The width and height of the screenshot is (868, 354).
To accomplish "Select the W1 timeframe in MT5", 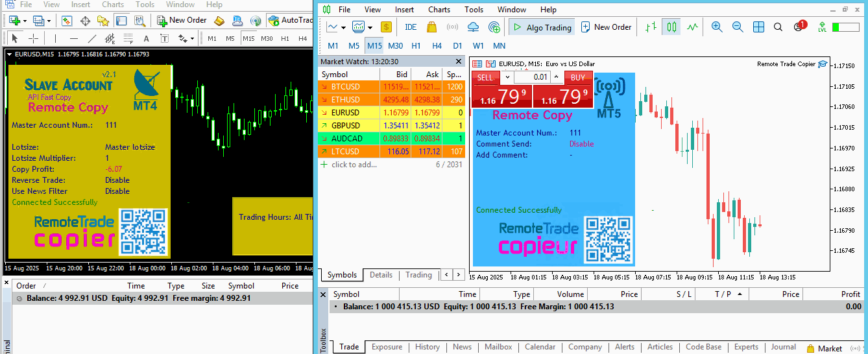I will 478,46.
